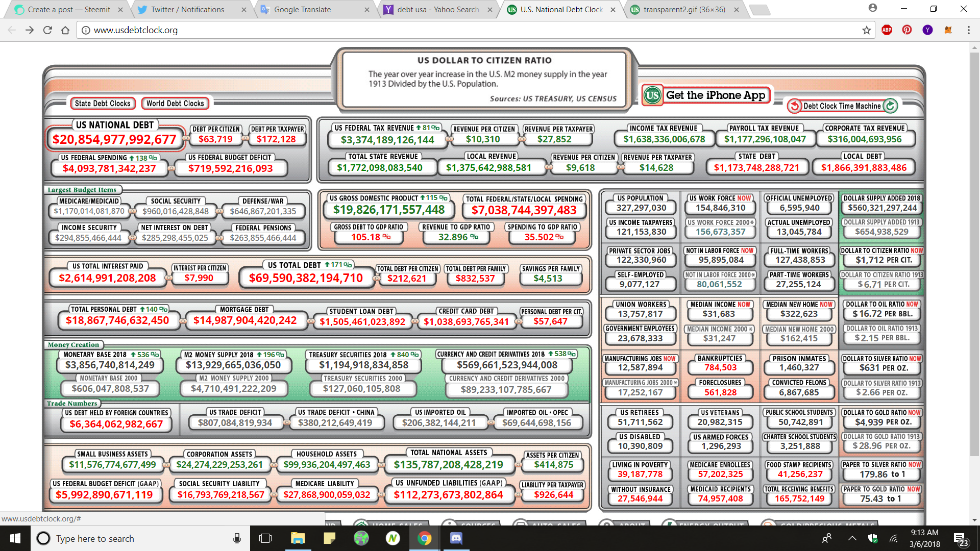Click the US National Debt counter
Viewport: 980px width, 551px height.
[x=114, y=139]
